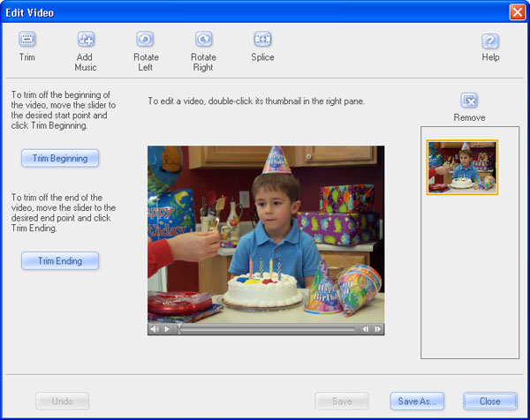
Task: Open Help from the toolbar
Action: (490, 41)
